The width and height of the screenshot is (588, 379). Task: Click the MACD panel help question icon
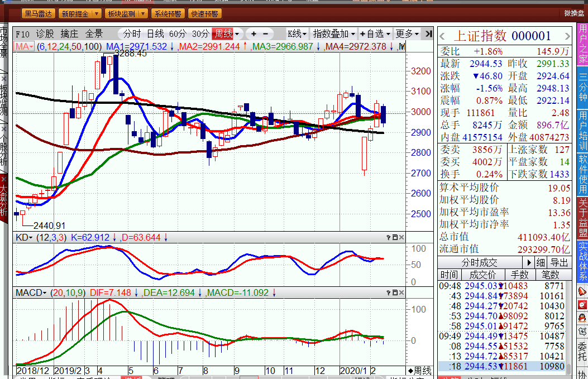pyautogui.click(x=389, y=293)
